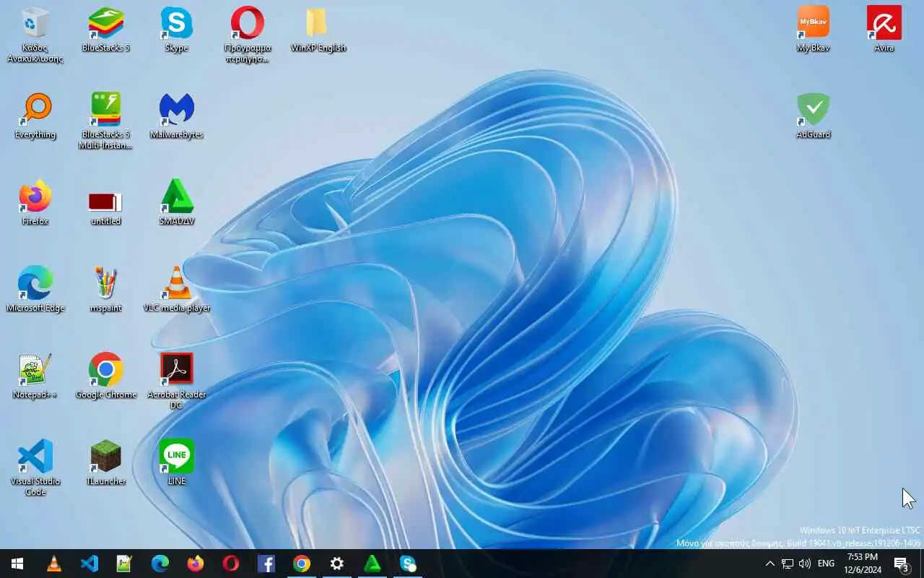Select the Avira desktop shortcut
This screenshot has width=924, height=578.
click(884, 30)
